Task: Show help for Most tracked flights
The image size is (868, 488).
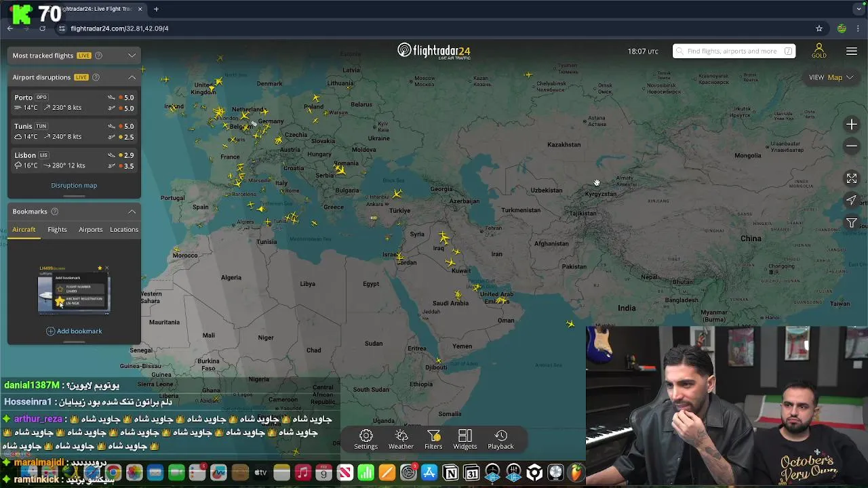Action: pyautogui.click(x=98, y=56)
